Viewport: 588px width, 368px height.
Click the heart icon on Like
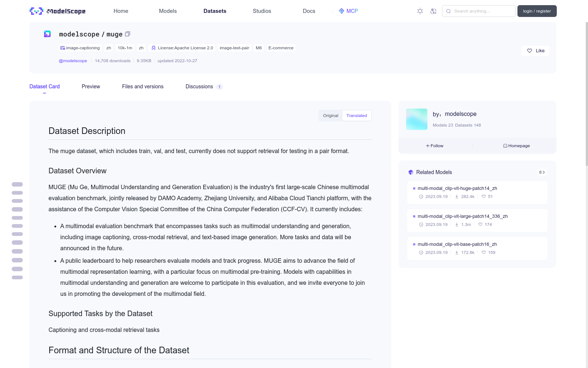pos(530,51)
